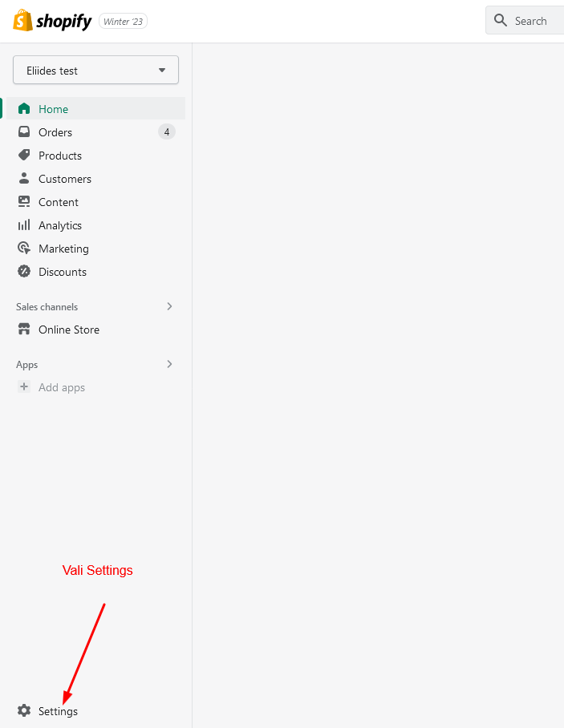Click the Orders inbox icon
Image resolution: width=564 pixels, height=728 pixels.
tap(24, 132)
